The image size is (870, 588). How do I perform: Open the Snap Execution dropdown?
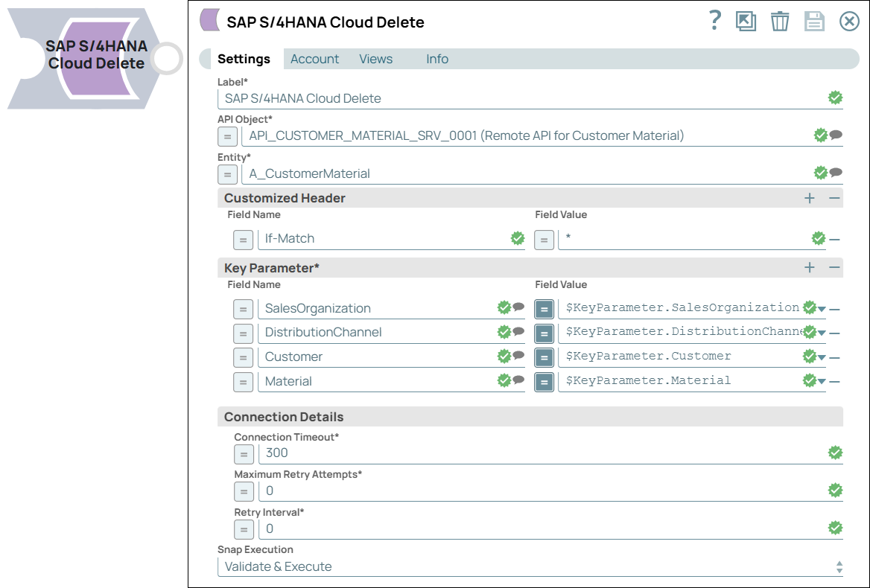[x=530, y=567]
